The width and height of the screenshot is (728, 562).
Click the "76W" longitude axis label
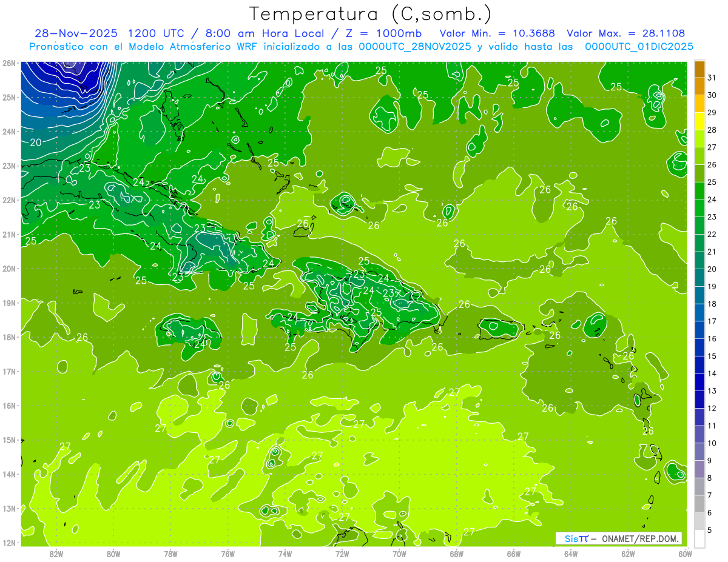[x=228, y=554]
